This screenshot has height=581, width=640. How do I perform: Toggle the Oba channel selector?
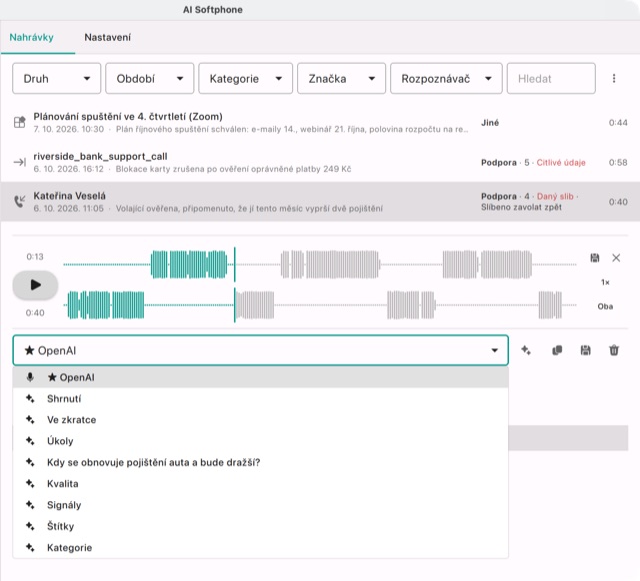tap(605, 306)
